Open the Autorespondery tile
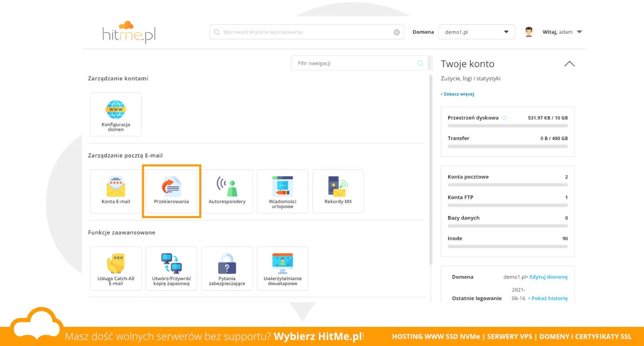 coord(227,191)
